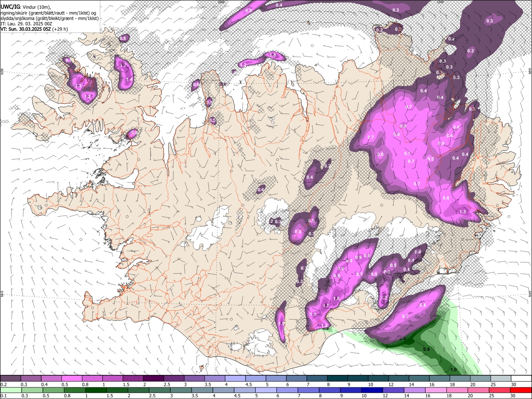Click the 1.6 precipitation value on the map
This screenshot has width=532, height=399.
[x=336, y=298]
